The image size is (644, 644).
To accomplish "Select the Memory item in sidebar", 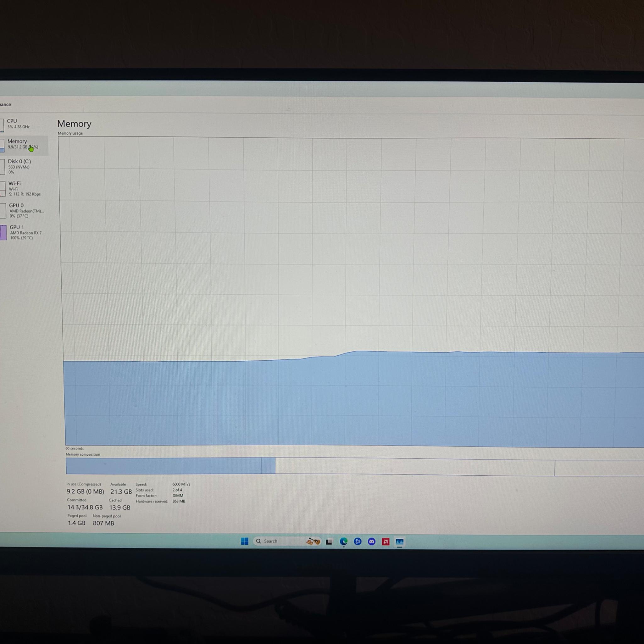I will click(x=24, y=145).
